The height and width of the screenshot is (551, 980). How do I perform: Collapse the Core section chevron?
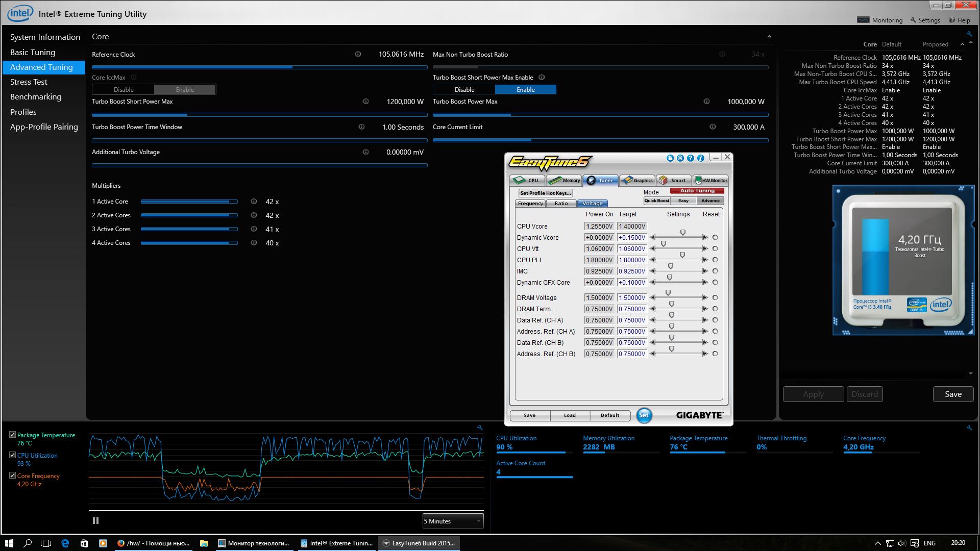pyautogui.click(x=769, y=37)
